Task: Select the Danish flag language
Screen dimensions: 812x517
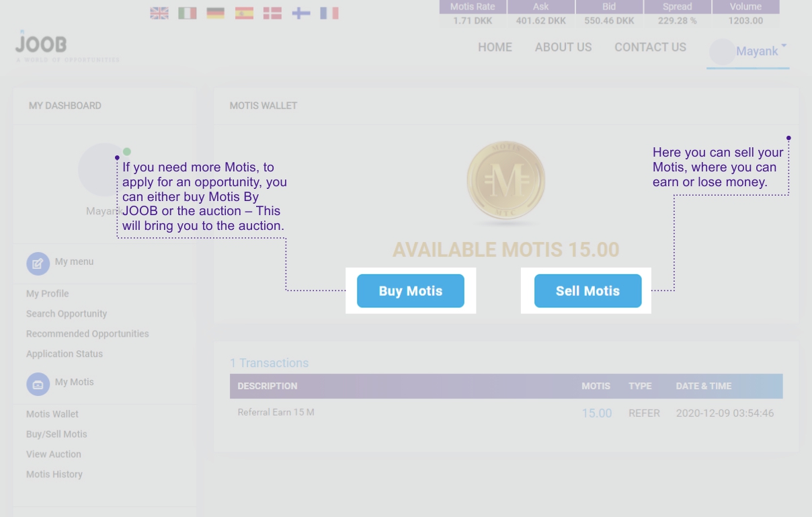Action: (272, 13)
